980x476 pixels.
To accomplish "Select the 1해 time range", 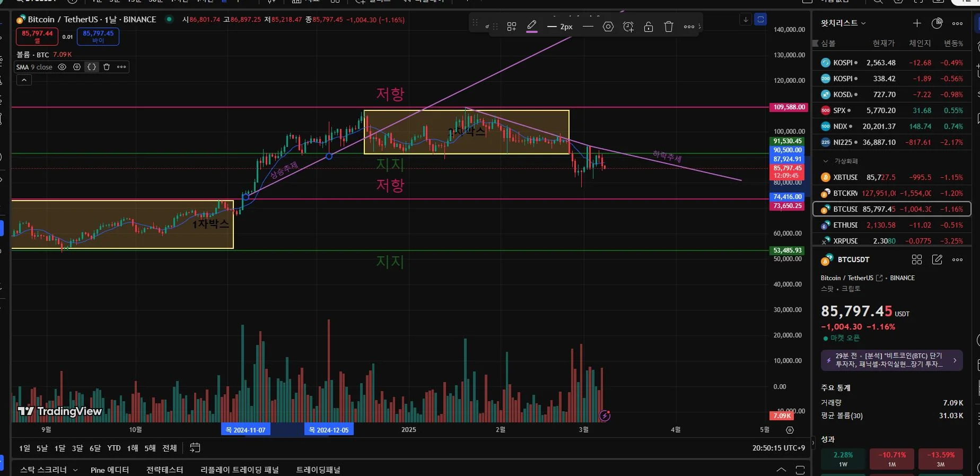I will coord(133,448).
